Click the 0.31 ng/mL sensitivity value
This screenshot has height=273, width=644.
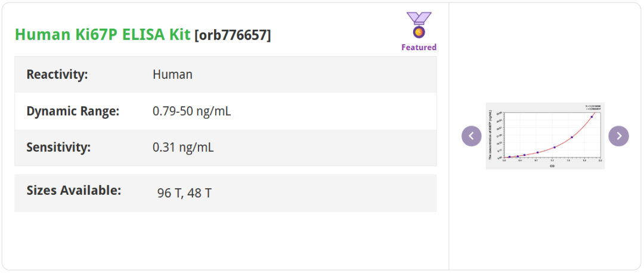click(x=183, y=147)
